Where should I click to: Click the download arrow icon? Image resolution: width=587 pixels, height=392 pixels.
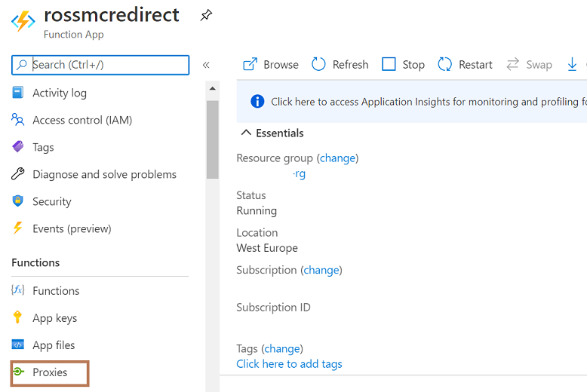(572, 64)
